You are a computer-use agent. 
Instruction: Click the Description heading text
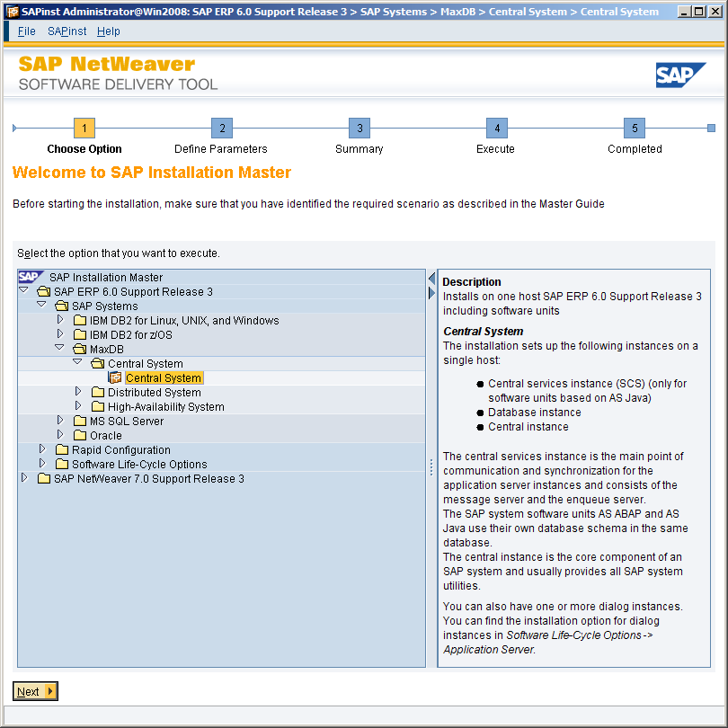point(472,282)
